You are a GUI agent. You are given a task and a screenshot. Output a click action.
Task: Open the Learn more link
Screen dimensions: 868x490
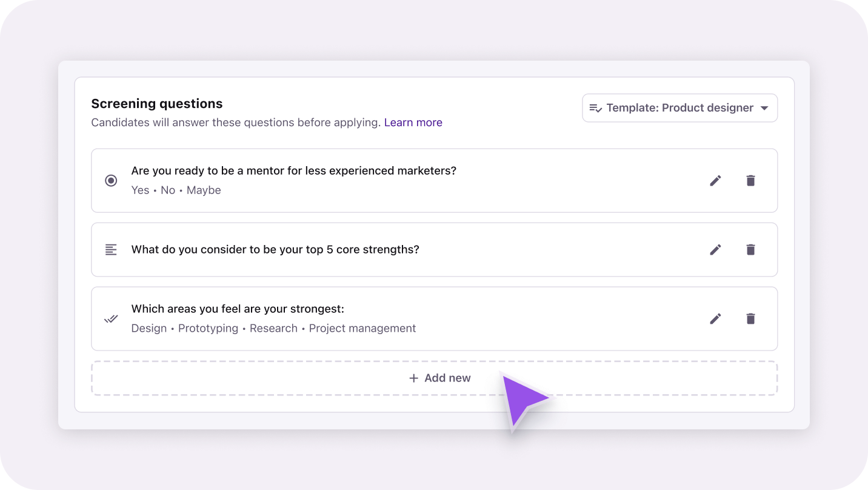pos(413,122)
